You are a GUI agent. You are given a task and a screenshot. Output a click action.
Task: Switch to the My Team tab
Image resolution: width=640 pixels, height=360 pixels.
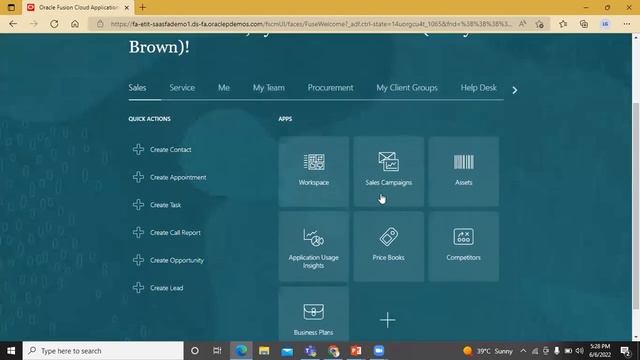(x=269, y=88)
